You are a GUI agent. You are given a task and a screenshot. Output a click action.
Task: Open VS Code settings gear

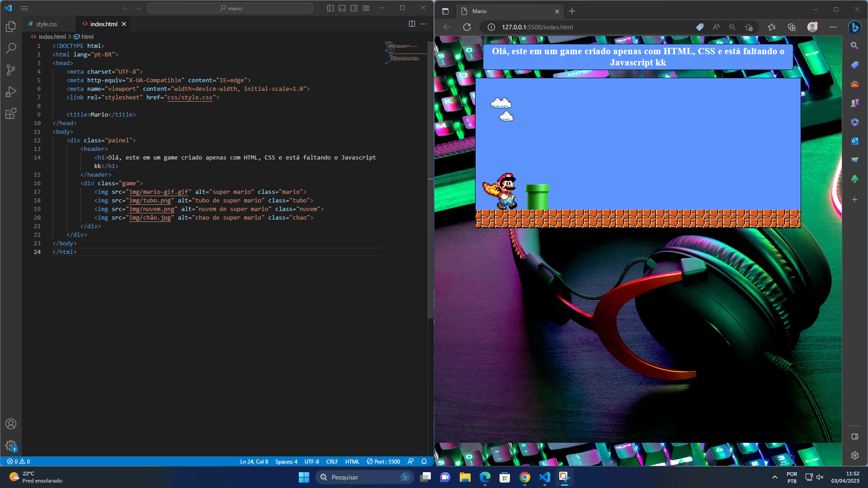(11, 445)
